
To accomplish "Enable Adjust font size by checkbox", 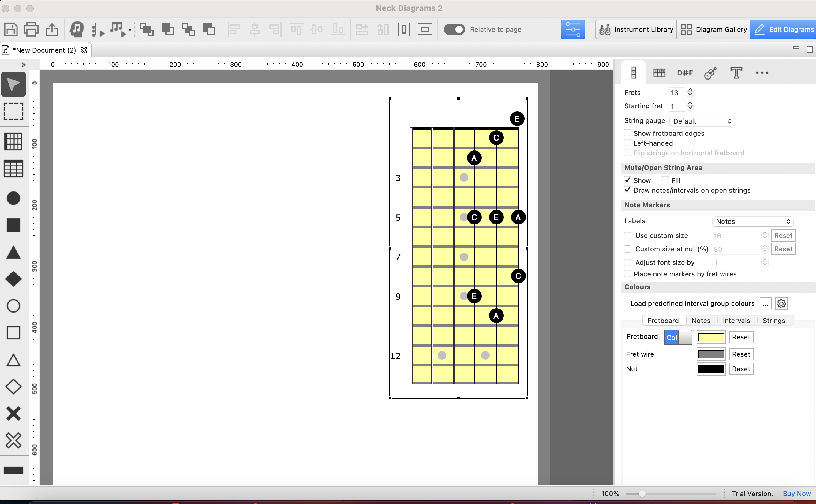I will (x=627, y=262).
